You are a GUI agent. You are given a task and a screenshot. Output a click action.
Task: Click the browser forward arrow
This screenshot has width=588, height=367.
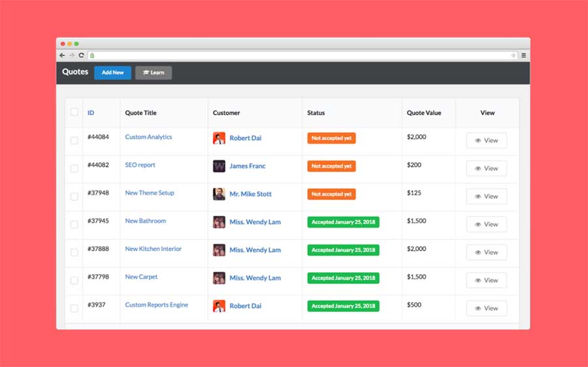pos(72,55)
